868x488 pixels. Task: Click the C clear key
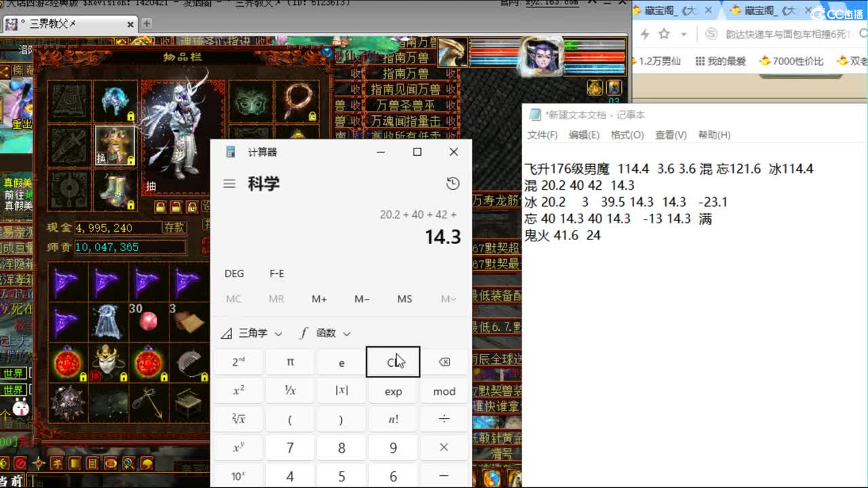(x=393, y=362)
